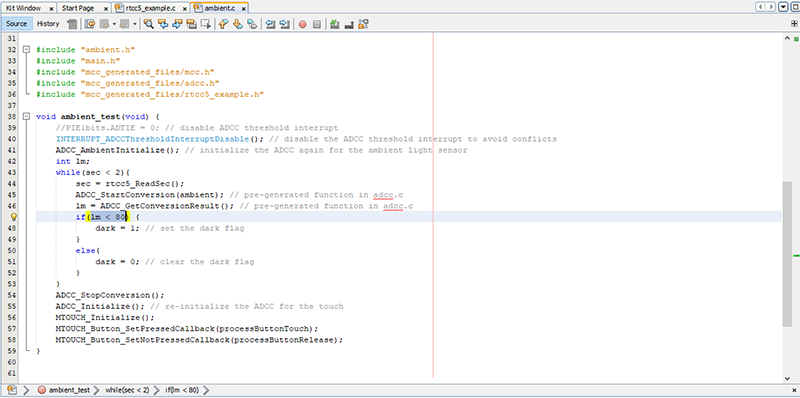Click MTOUCH_Button_SetNotPressedCallback on line 58
This screenshot has height=398, width=800.
point(143,340)
